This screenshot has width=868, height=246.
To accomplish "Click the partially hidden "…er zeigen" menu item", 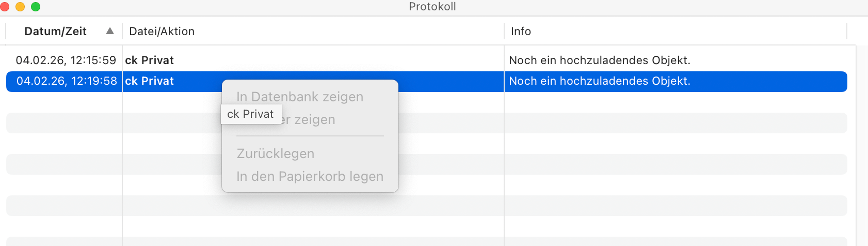I will (x=315, y=120).
